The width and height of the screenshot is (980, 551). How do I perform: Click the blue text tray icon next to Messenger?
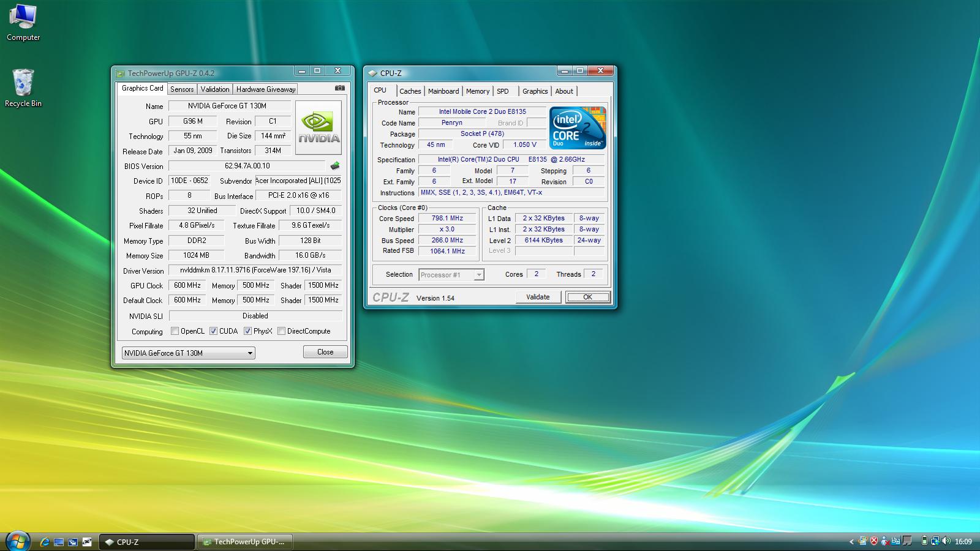[x=896, y=541]
